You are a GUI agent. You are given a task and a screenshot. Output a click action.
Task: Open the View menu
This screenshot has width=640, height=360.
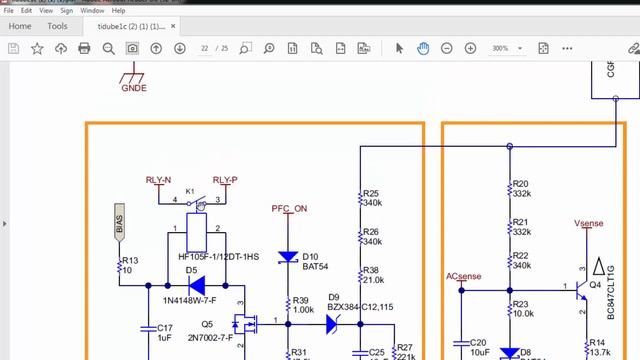[x=46, y=11]
